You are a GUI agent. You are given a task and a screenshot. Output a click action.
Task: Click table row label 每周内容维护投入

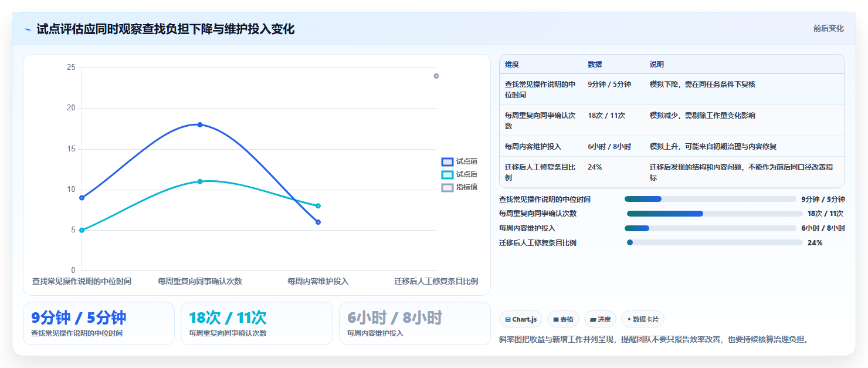pyautogui.click(x=533, y=146)
